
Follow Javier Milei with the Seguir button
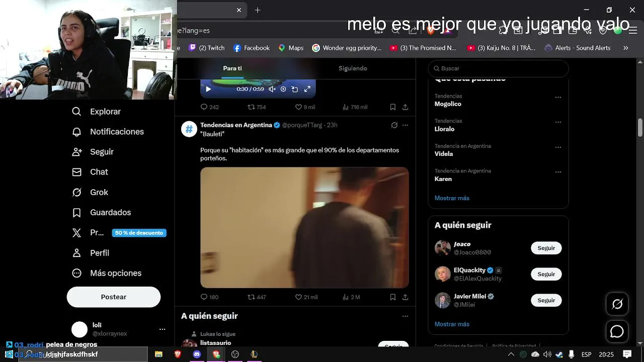(546, 300)
